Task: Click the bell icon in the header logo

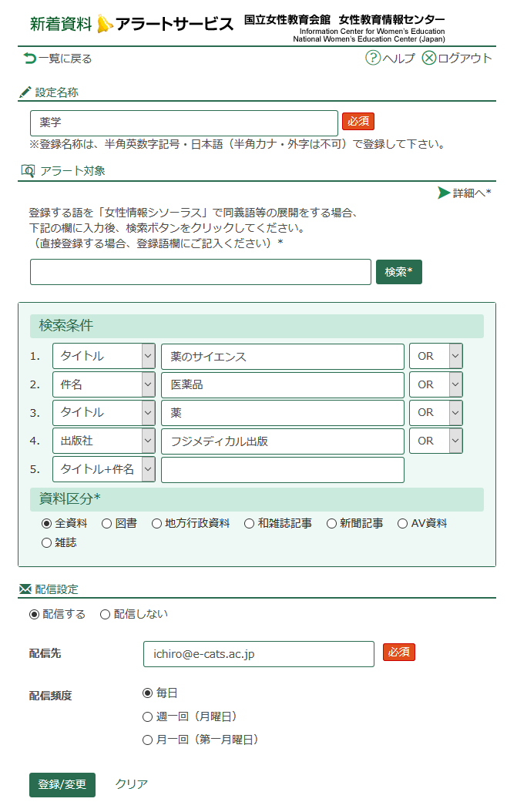Action: [x=105, y=24]
